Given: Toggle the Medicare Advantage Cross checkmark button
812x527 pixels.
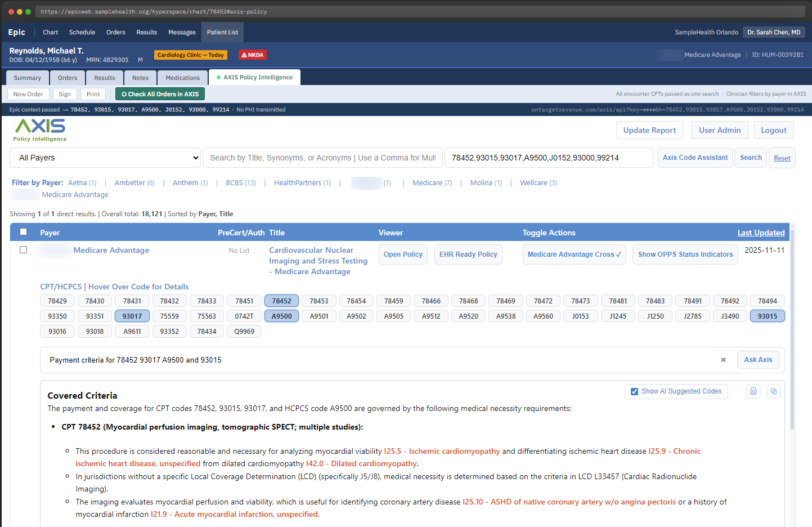Looking at the screenshot, I should 574,254.
